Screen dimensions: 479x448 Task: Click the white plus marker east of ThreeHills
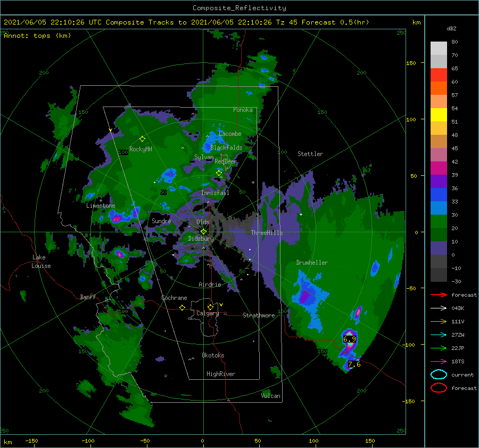(x=301, y=214)
